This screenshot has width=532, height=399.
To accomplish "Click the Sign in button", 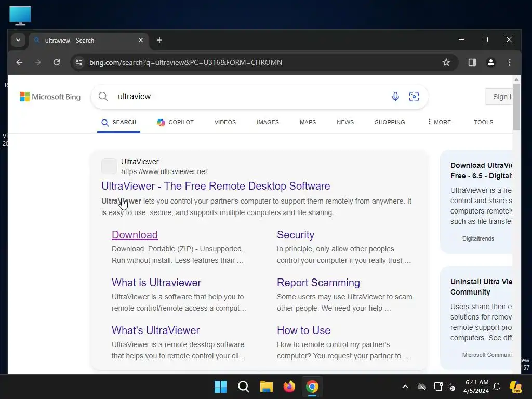I will [x=499, y=97].
